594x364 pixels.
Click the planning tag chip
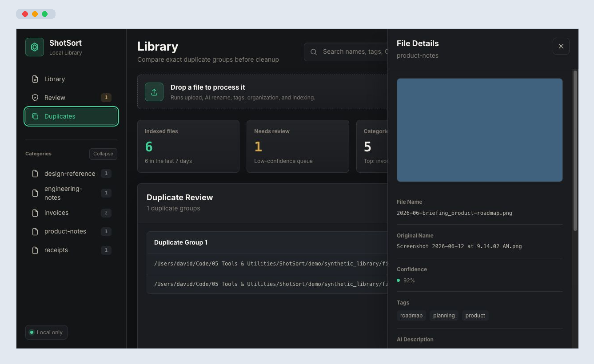[444, 316]
